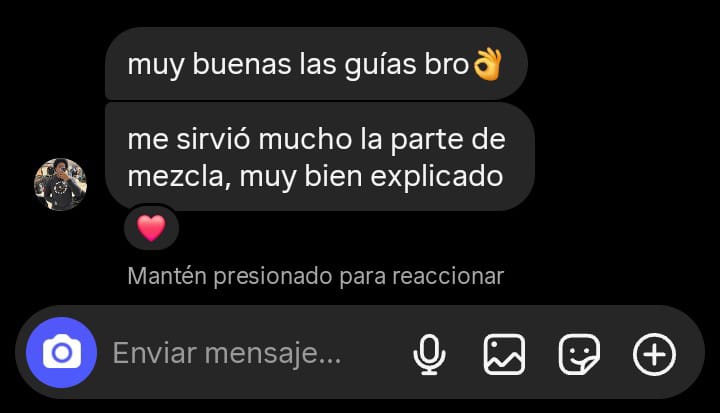The width and height of the screenshot is (720, 413).
Task: Click the white camera glyph in blue circle
Action: click(x=62, y=352)
